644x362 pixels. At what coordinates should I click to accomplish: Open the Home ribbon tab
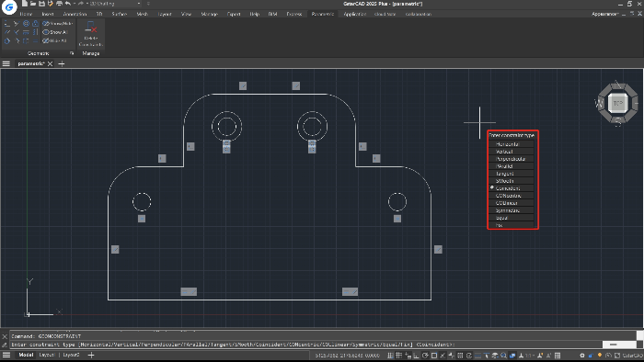click(26, 14)
